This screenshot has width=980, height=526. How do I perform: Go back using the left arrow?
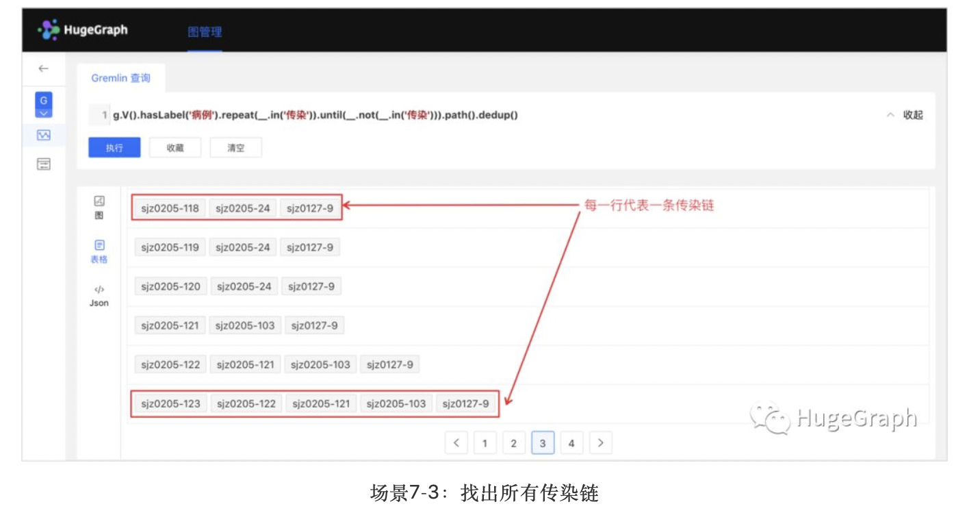pos(44,68)
